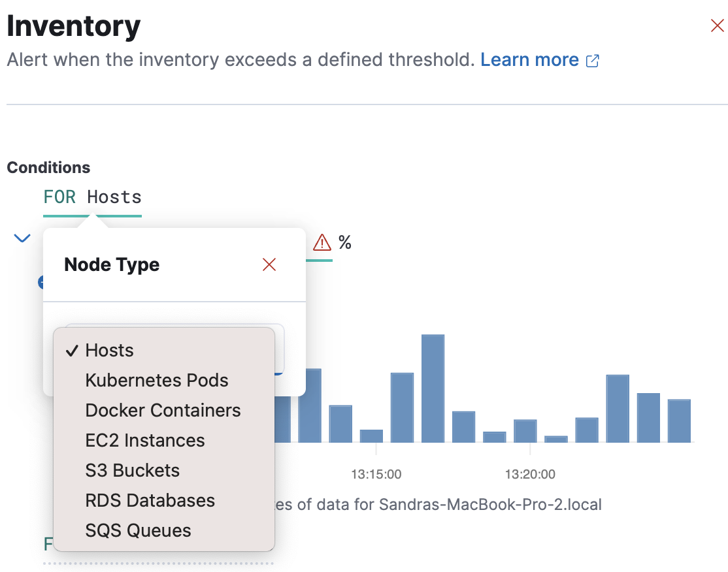Collapse the condition using the blue chevron
The height and width of the screenshot is (572, 728).
[x=22, y=238]
